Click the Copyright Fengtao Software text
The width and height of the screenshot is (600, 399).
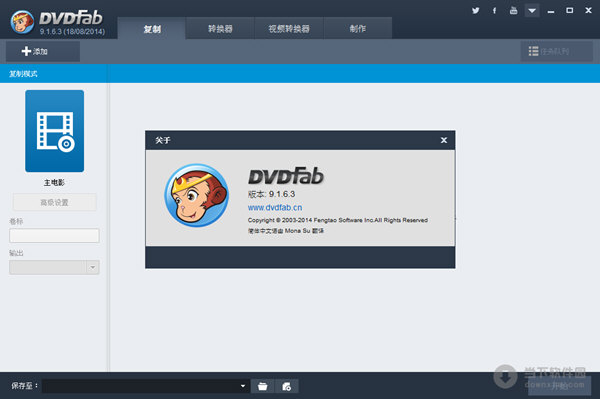338,220
